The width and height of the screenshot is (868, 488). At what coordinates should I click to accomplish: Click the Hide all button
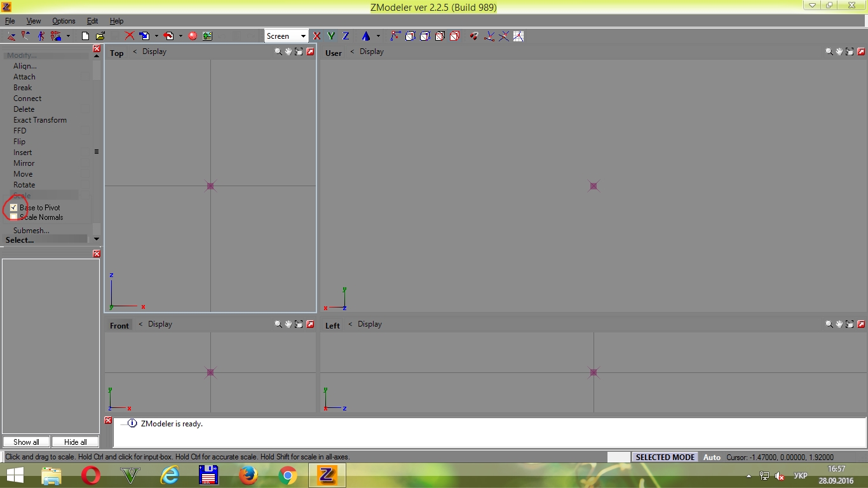tap(75, 442)
